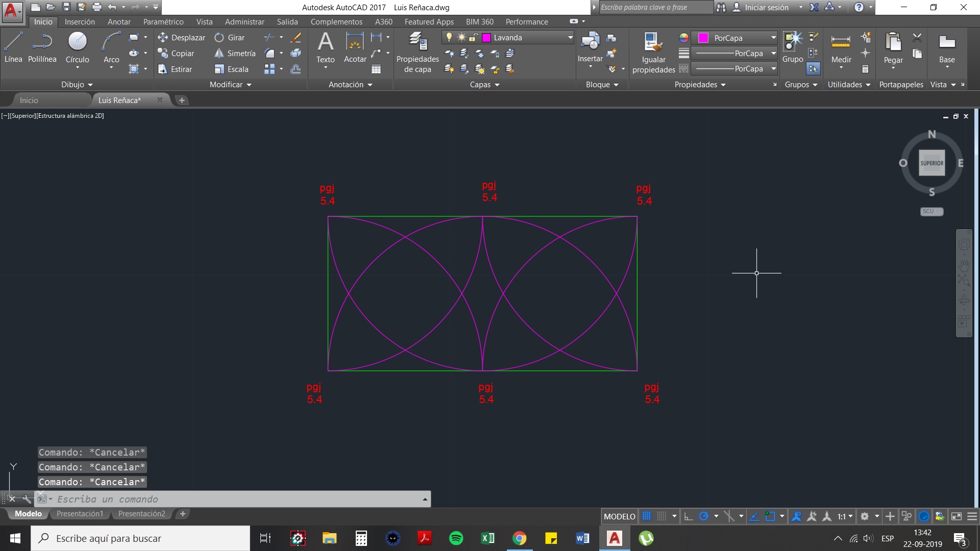The height and width of the screenshot is (551, 980).
Task: Click the SUPERIOR face of ViewCube
Action: (x=932, y=163)
